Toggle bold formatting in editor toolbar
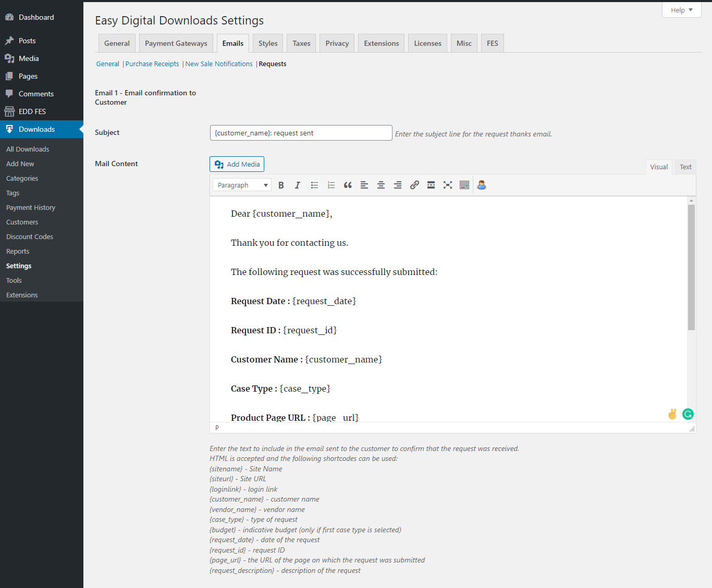The height and width of the screenshot is (588, 712). tap(281, 185)
